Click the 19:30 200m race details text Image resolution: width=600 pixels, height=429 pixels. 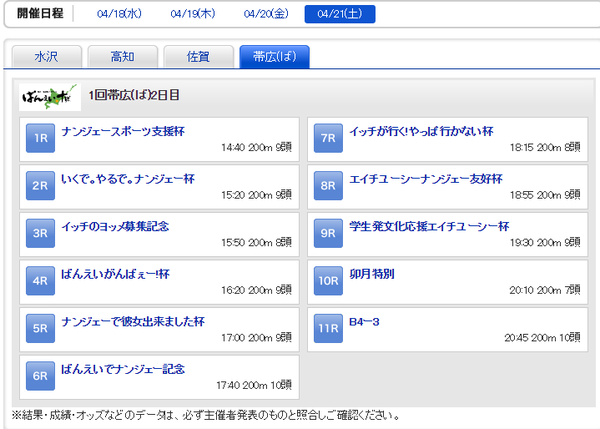[545, 242]
